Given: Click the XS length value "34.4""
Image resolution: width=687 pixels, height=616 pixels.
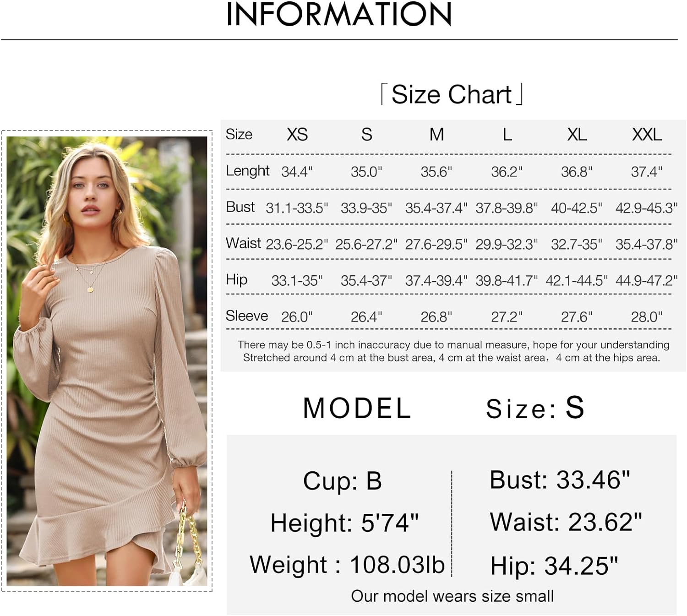Looking at the screenshot, I should tap(297, 171).
